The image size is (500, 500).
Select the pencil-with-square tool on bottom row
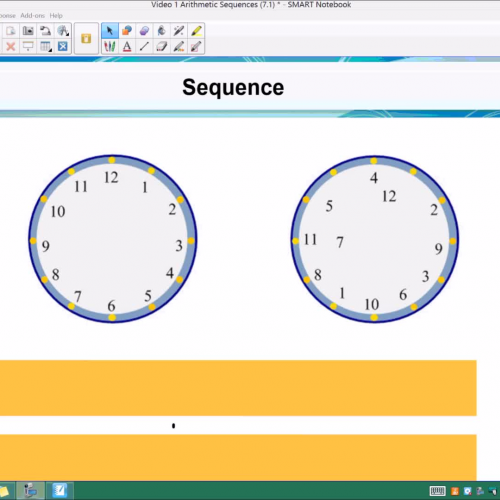pyautogui.click(x=196, y=46)
